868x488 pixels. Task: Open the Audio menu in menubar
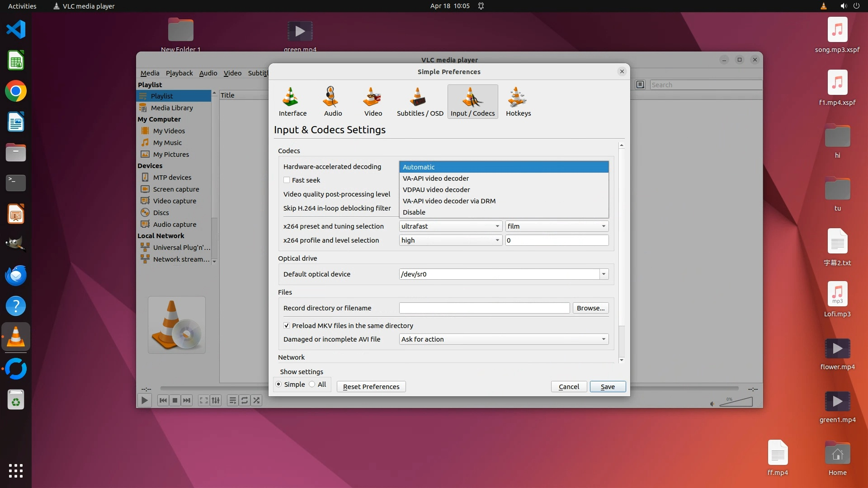208,73
